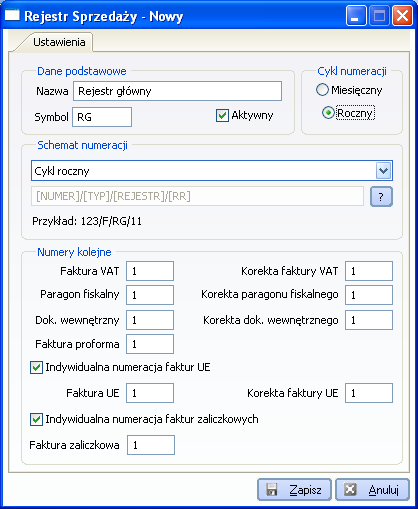418x509 pixels.
Task: Minimize the Rejestr Sprzedaży window
Action: coord(356,15)
